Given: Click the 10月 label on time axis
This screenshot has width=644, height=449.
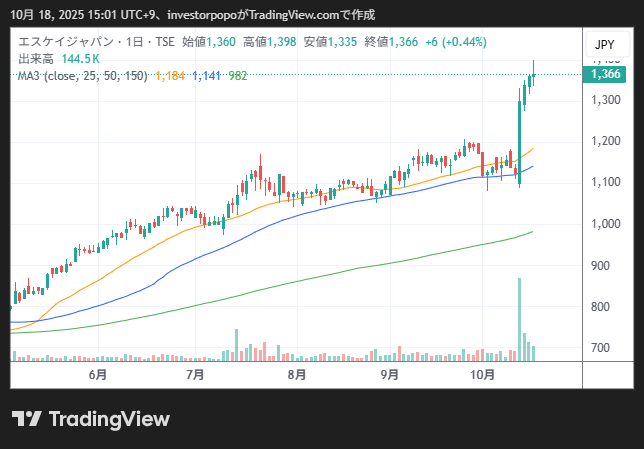Looking at the screenshot, I should click(x=483, y=375).
